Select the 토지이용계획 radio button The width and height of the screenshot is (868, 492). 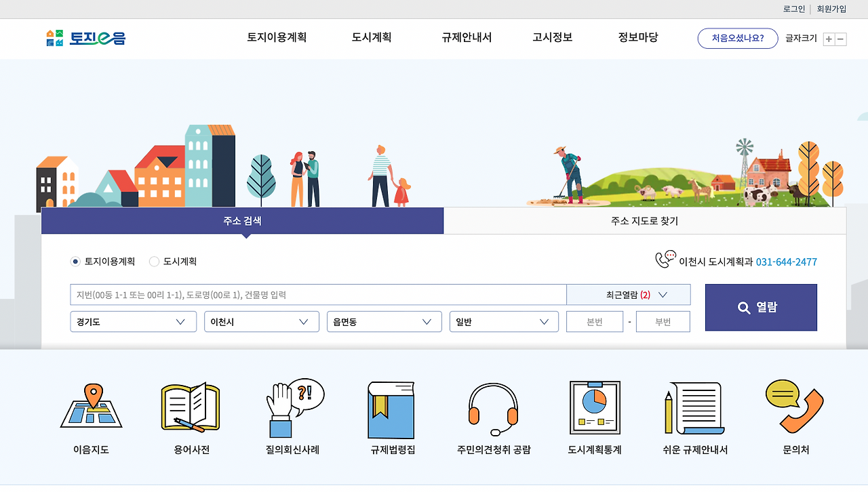75,261
